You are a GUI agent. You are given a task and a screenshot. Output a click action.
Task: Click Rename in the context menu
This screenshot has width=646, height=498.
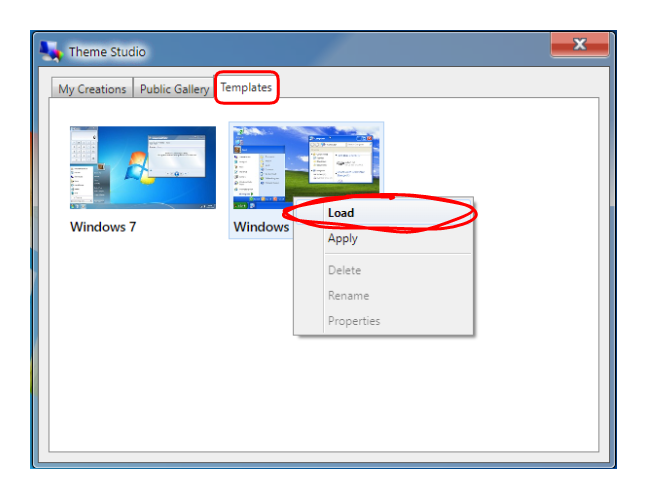click(x=348, y=296)
